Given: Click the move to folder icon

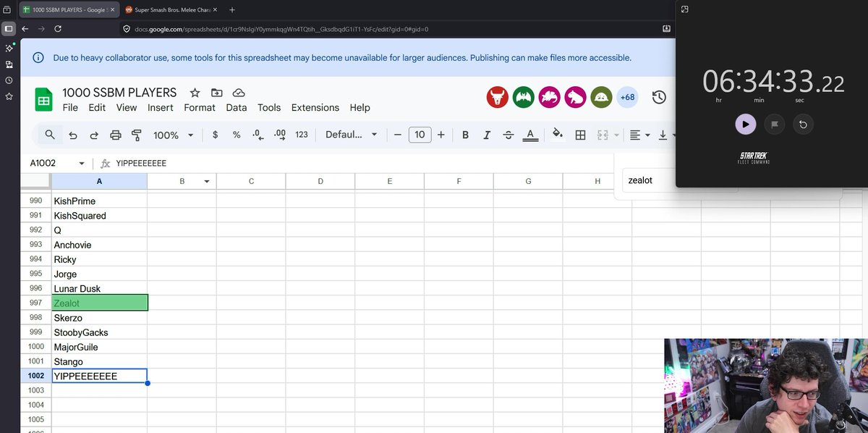Looking at the screenshot, I should pyautogui.click(x=217, y=93).
